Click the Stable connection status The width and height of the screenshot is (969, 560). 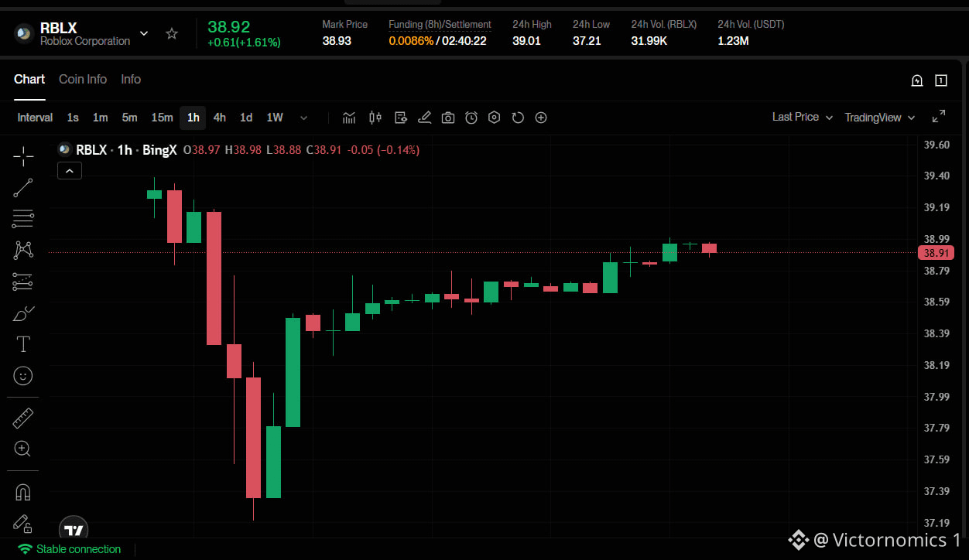pos(70,549)
